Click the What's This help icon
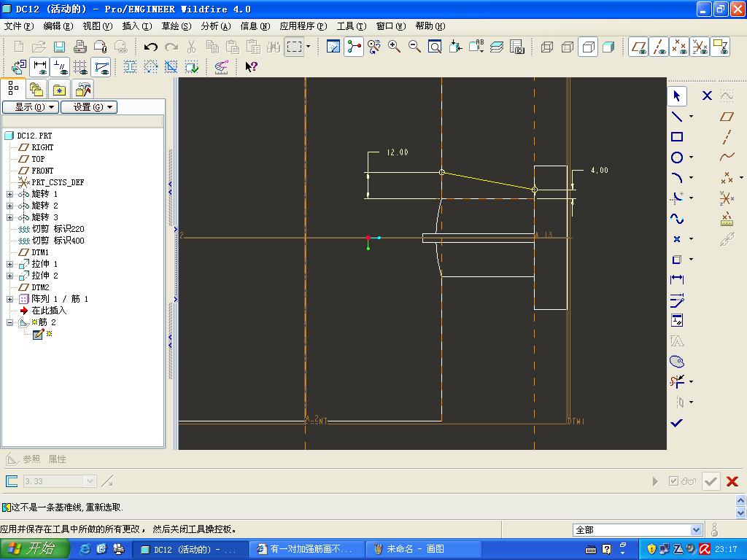This screenshot has width=747, height=560. [x=251, y=66]
